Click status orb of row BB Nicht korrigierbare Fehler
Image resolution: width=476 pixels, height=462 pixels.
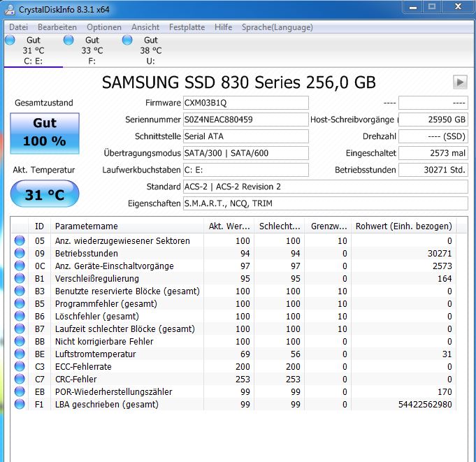click(x=20, y=341)
